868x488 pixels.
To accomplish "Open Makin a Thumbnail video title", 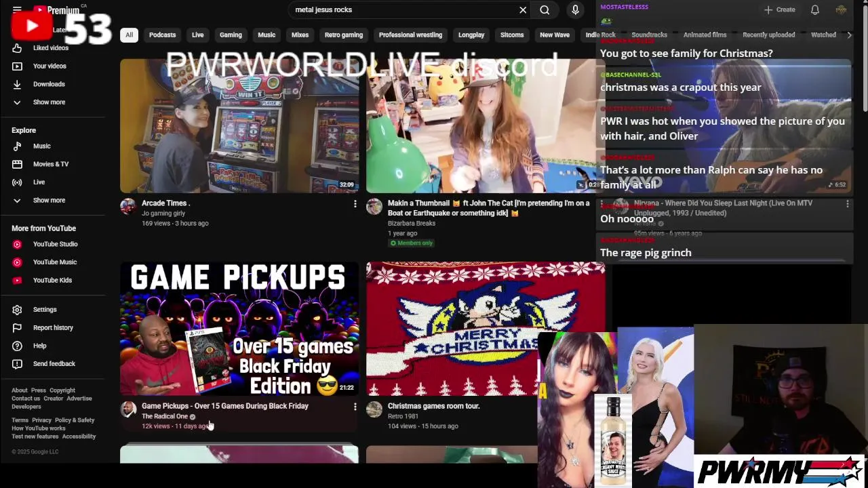I will tap(488, 208).
